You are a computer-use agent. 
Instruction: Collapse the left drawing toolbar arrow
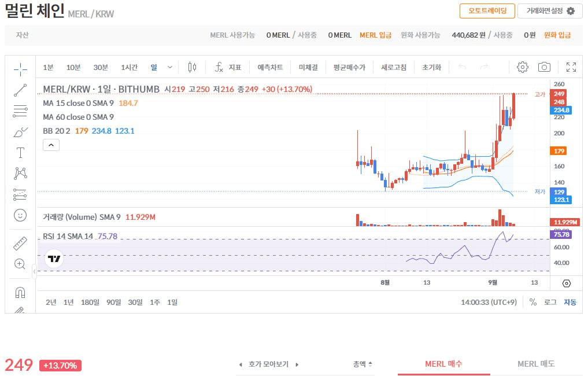pos(34,272)
